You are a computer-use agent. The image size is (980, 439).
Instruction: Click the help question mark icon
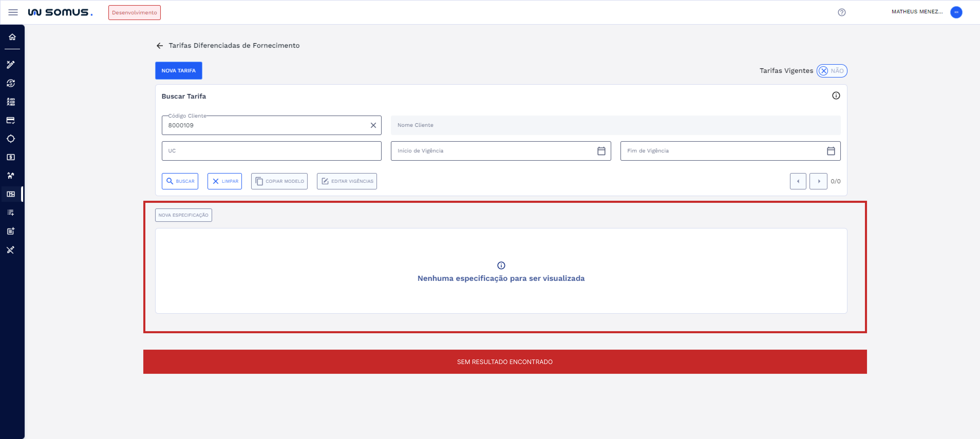pos(842,12)
